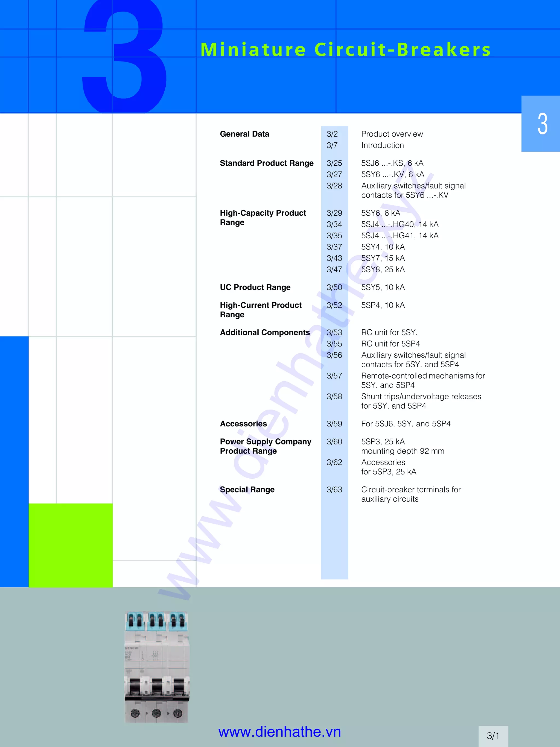Open page 3/27 5SY6 ...-.KV entry
The height and width of the screenshot is (747, 560).
[x=392, y=175]
